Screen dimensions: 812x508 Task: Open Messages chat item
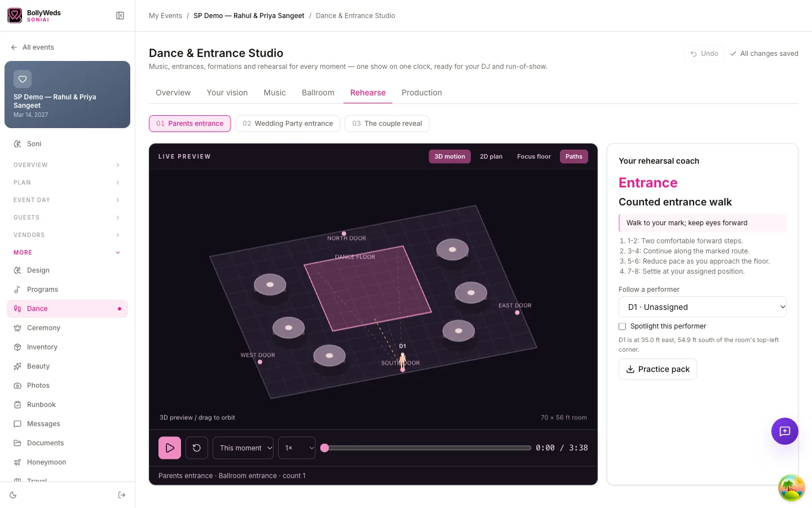pyautogui.click(x=67, y=424)
